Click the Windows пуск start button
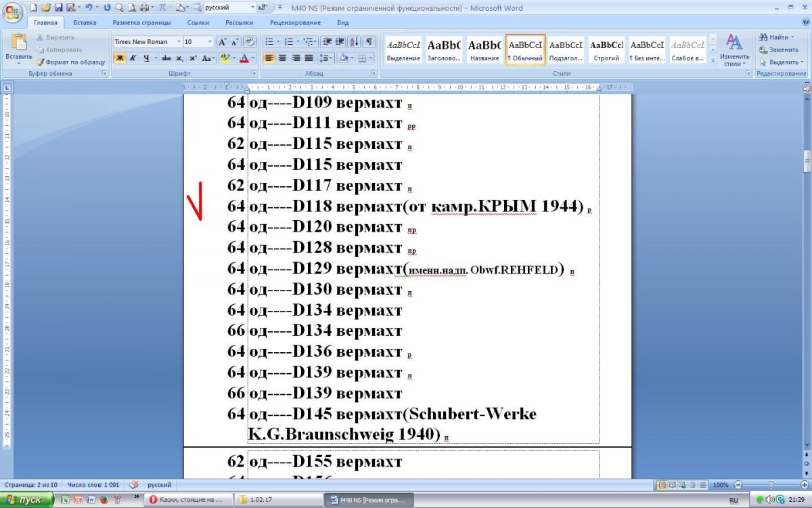 pos(26,500)
